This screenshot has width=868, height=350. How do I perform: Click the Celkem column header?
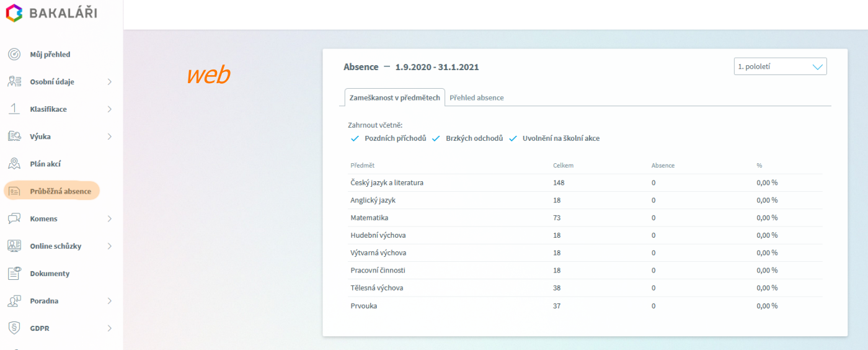point(564,166)
